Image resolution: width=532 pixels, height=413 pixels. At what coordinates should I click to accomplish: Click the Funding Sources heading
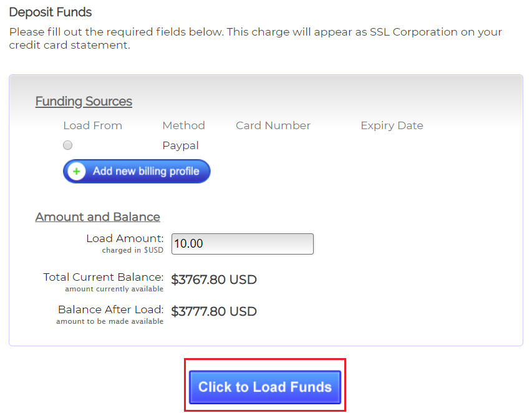click(84, 102)
